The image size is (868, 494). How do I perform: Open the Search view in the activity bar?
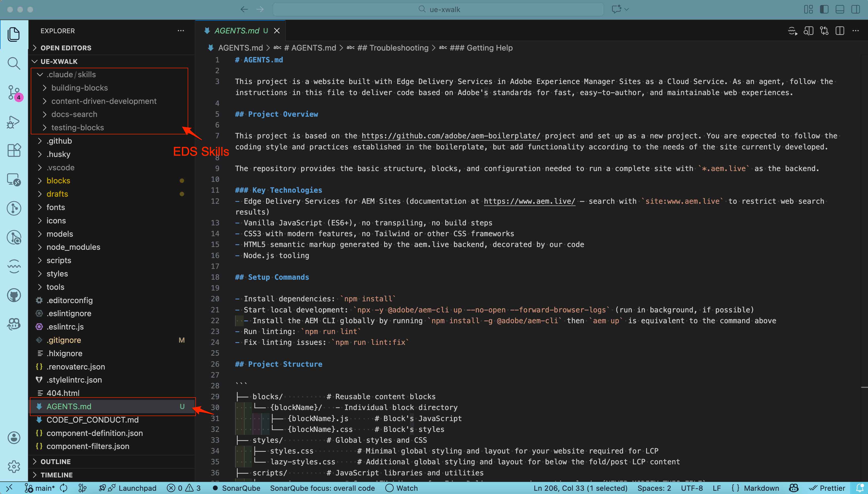(x=14, y=63)
